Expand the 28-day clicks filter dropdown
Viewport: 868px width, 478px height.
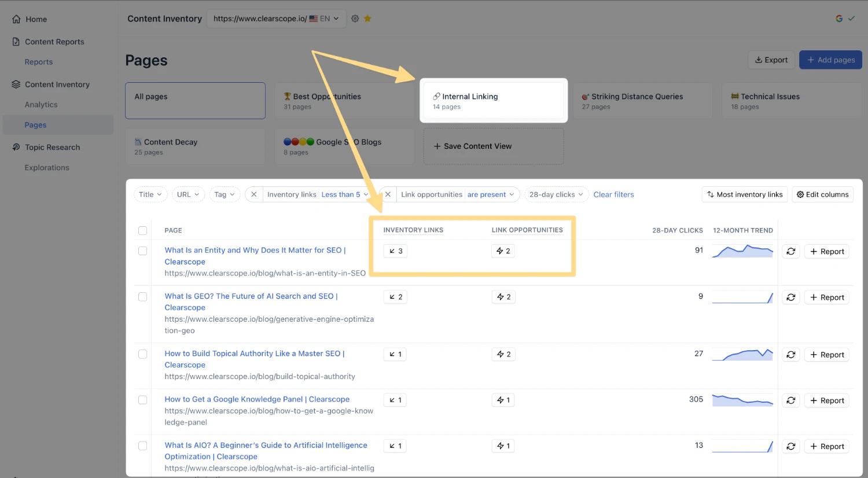click(x=556, y=194)
